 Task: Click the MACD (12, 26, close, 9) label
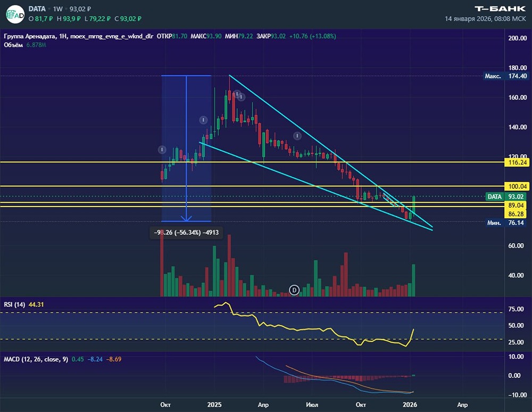tap(36, 359)
